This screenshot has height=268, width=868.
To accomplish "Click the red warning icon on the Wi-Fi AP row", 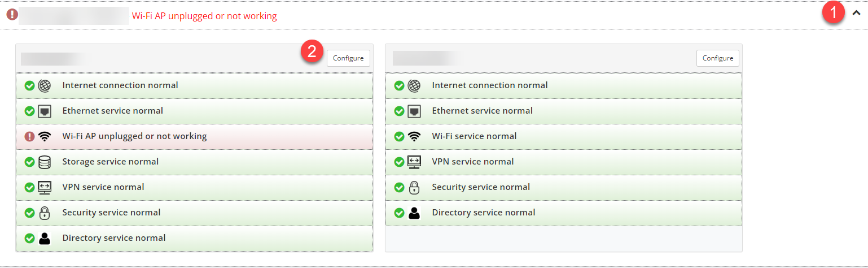I will [x=30, y=137].
